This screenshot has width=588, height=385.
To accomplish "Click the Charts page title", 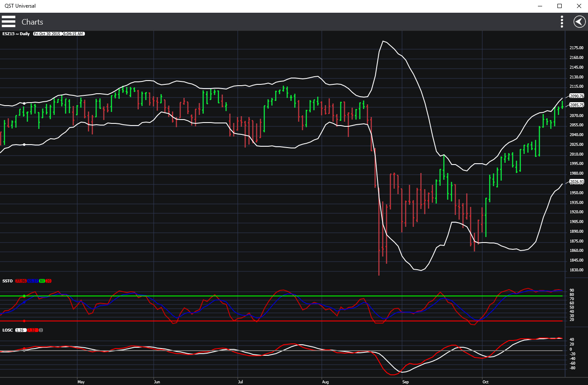I will pos(32,22).
